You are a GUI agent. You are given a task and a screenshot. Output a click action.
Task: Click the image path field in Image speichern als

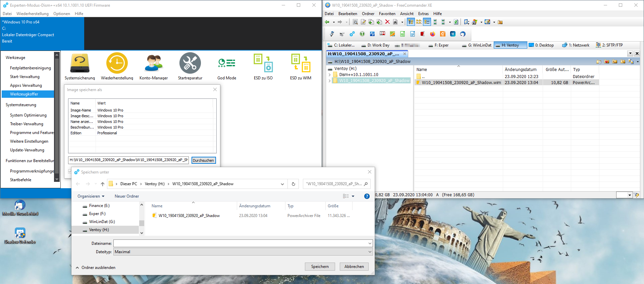pos(128,160)
